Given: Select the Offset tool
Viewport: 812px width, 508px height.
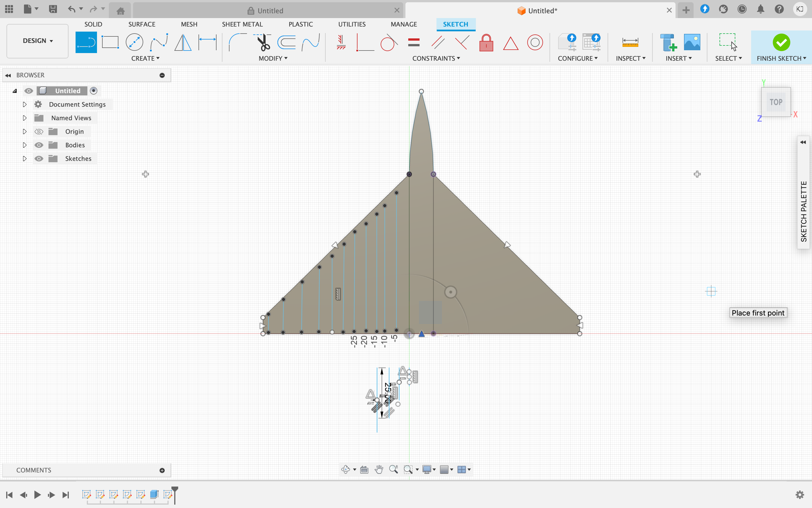Looking at the screenshot, I should point(286,42).
